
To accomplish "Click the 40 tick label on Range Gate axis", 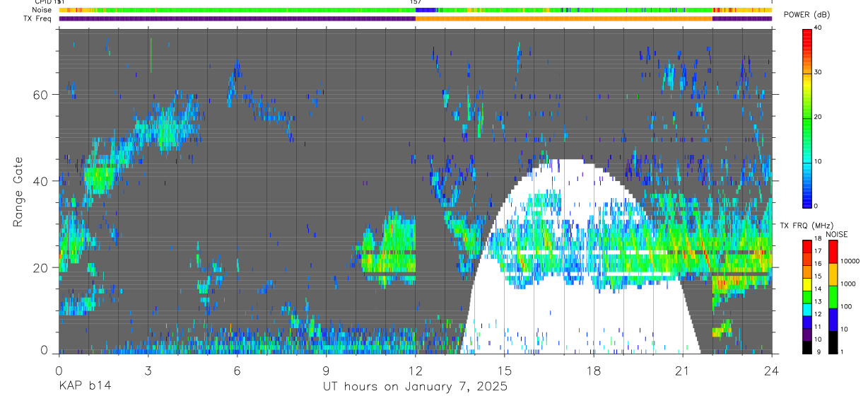I will 41,181.
